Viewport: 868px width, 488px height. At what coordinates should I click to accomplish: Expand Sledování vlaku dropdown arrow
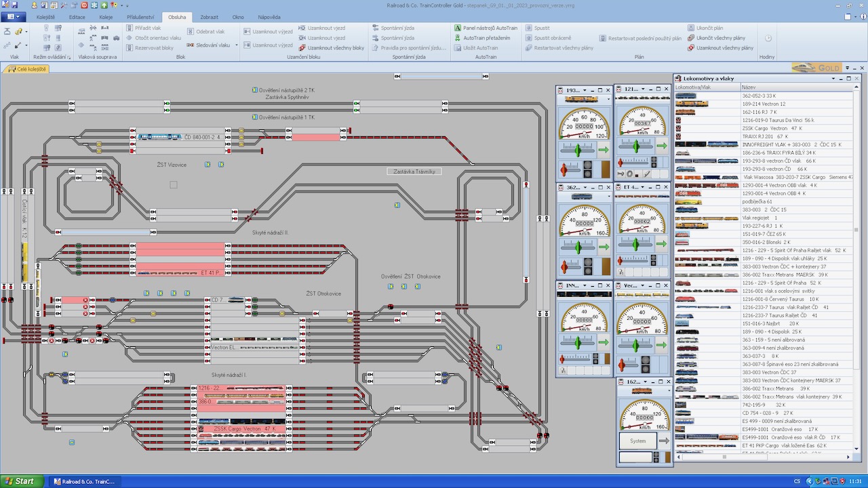pos(237,45)
